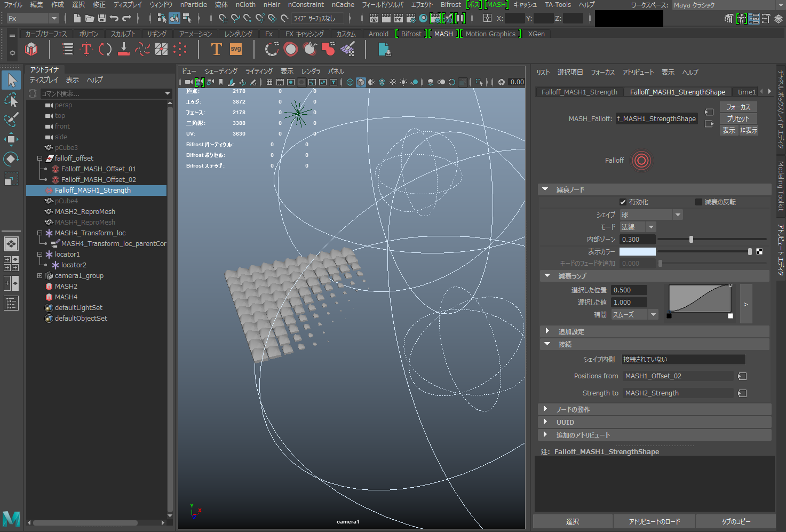Click the single-pane layout icon
This screenshot has height=532, width=786.
[11, 244]
